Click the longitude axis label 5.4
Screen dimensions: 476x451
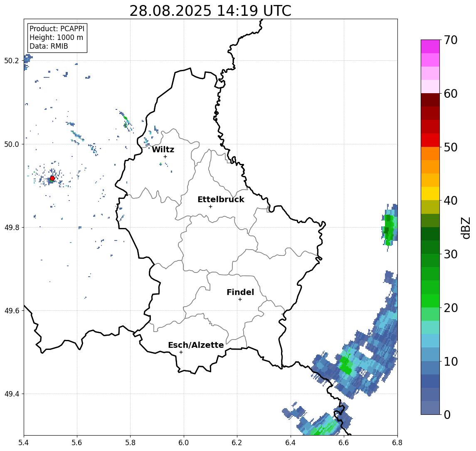click(x=24, y=443)
